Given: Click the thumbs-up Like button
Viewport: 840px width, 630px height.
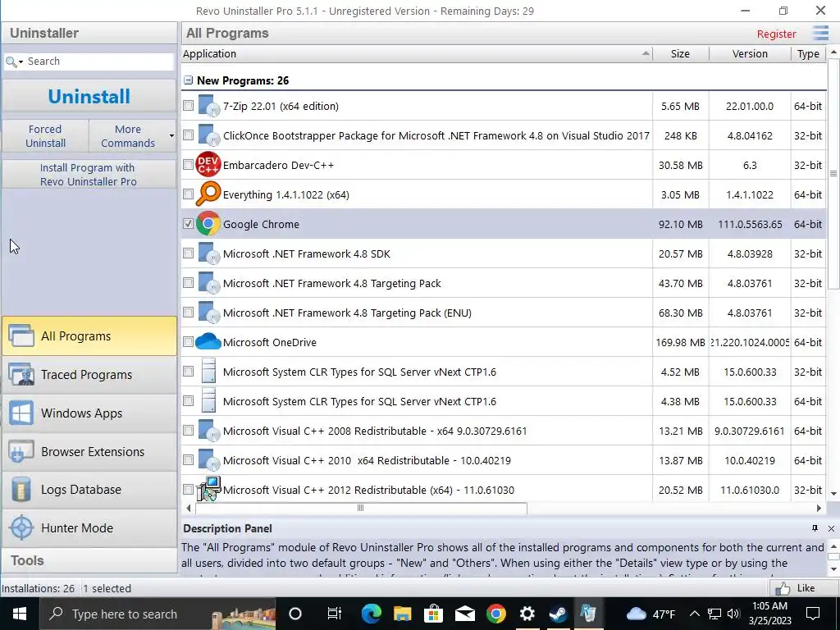Looking at the screenshot, I should 802,588.
